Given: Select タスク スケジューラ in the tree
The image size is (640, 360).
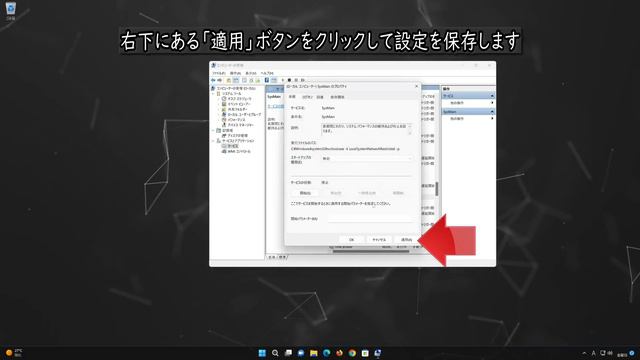Looking at the screenshot, I should [x=237, y=99].
